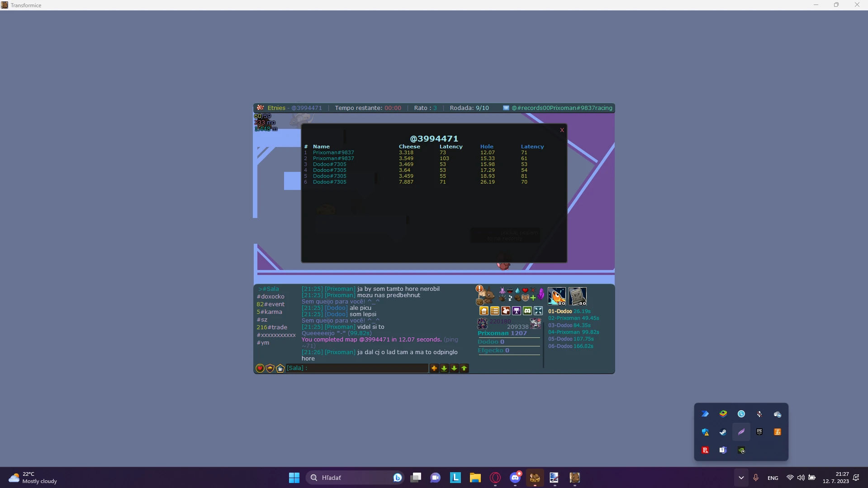
Task: Switch to the #Sala chat tab
Action: pyautogui.click(x=269, y=289)
